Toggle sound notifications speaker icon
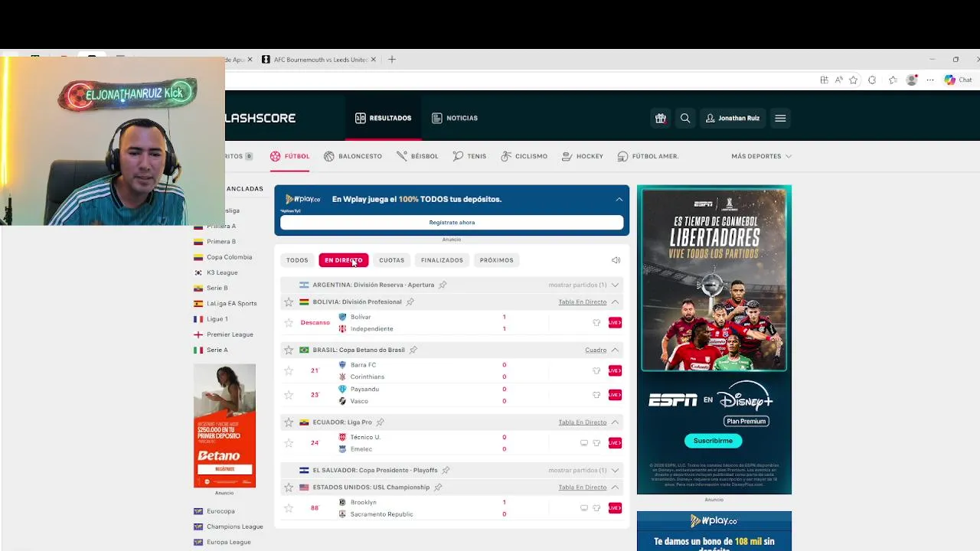 click(616, 260)
